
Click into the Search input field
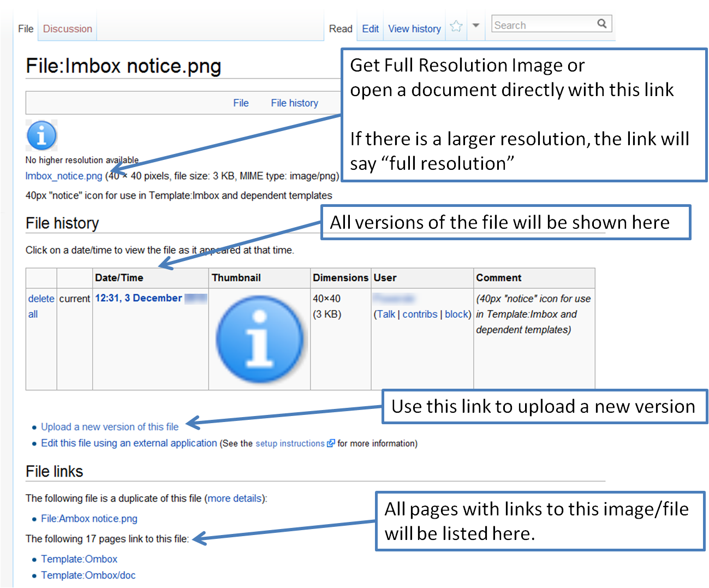543,25
